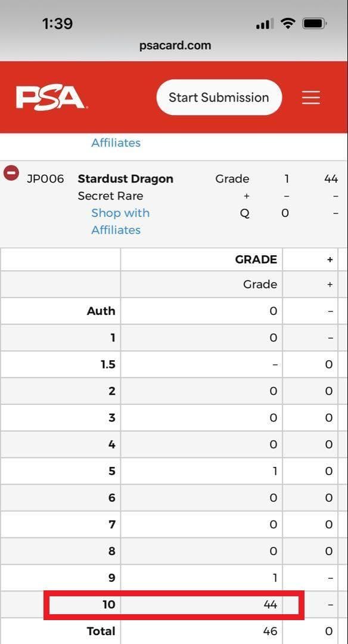Select the Auth grade row
This screenshot has height=644, width=348.
(x=173, y=311)
